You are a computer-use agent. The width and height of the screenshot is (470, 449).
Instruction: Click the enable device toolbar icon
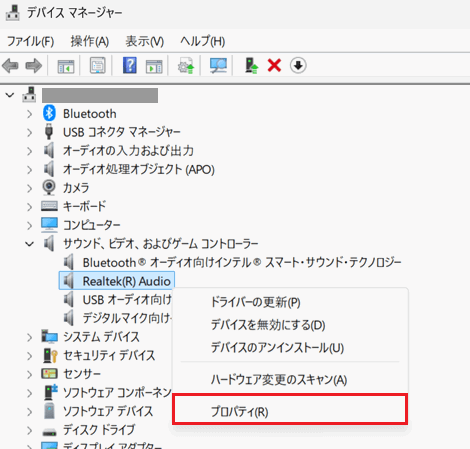click(x=251, y=65)
